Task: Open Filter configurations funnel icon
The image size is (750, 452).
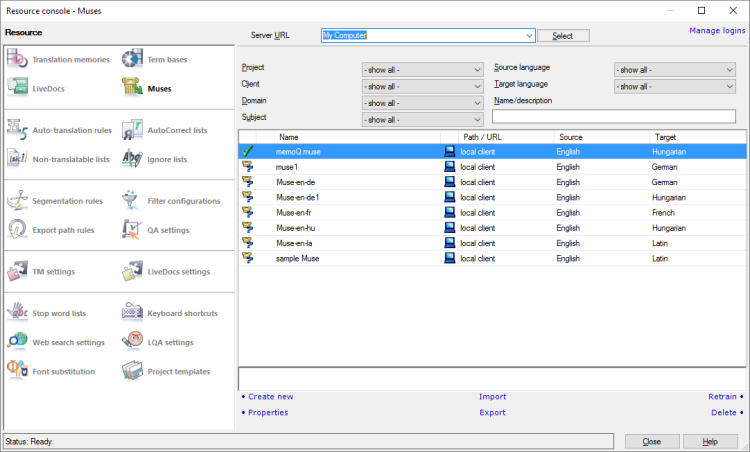Action: coord(132,200)
